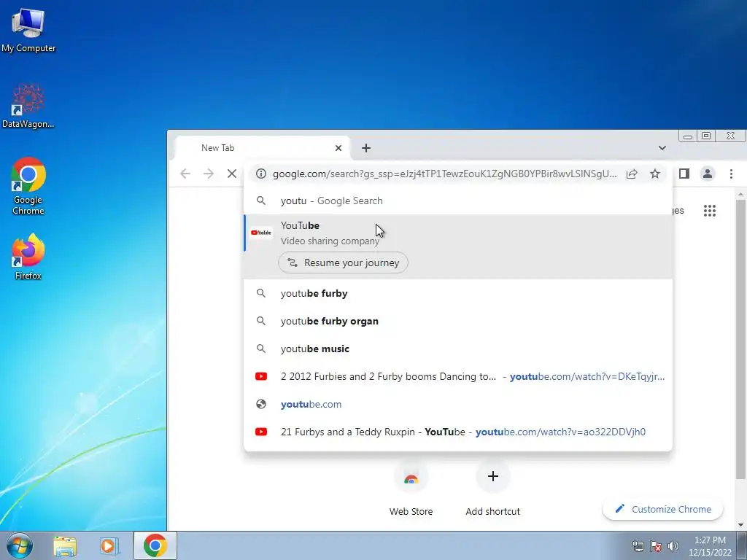Bookmark this tab with the star icon
Screen dimensions: 747x560
655,174
